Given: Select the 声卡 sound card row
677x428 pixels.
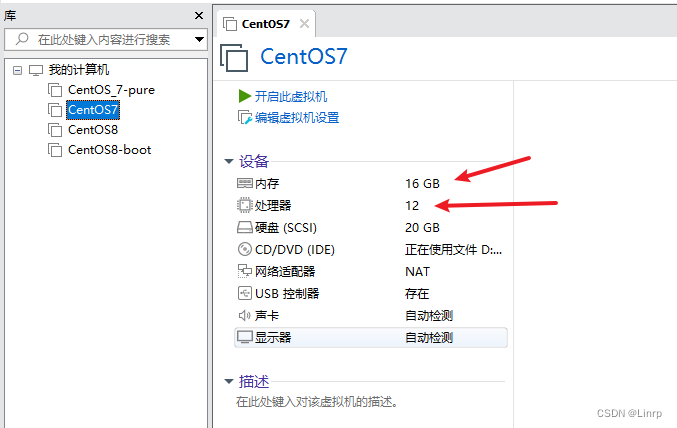Looking at the screenshot, I should click(371, 316).
